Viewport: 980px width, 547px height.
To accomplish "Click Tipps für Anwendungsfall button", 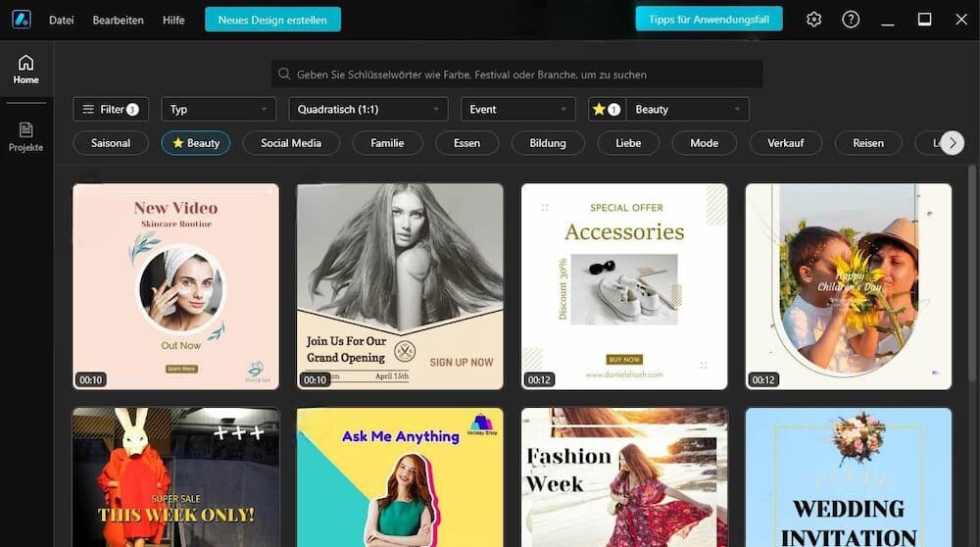I will click(x=709, y=19).
